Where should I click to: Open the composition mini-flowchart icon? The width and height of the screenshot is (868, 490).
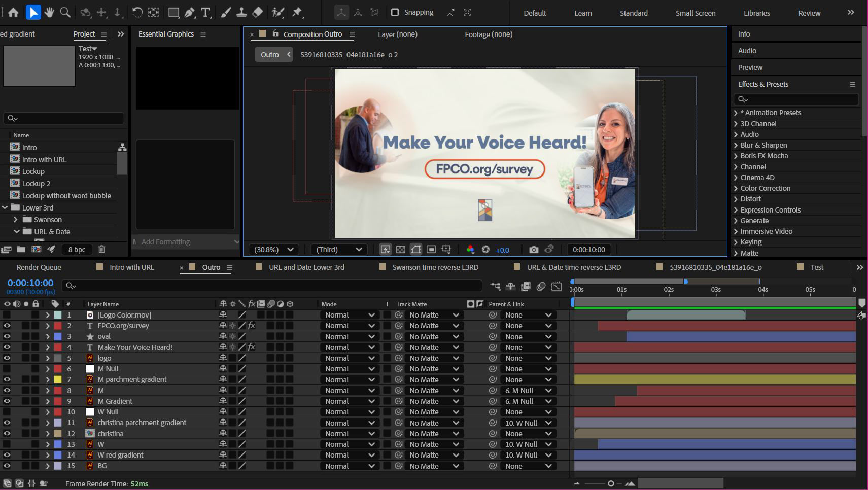496,286
